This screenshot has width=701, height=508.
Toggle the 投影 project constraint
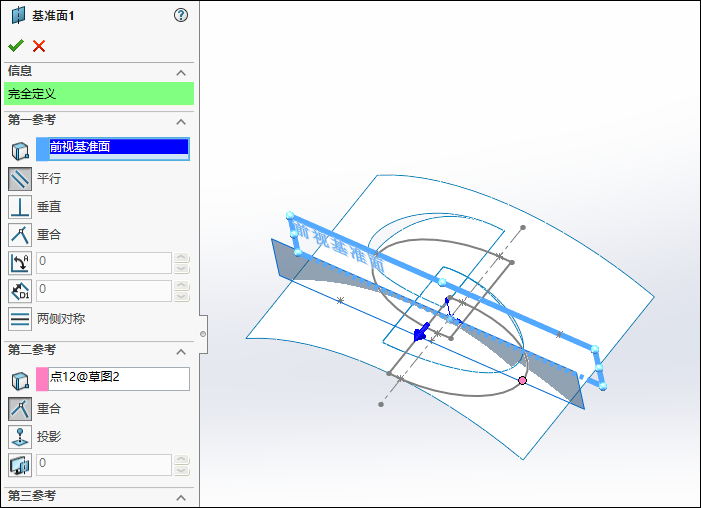point(20,437)
